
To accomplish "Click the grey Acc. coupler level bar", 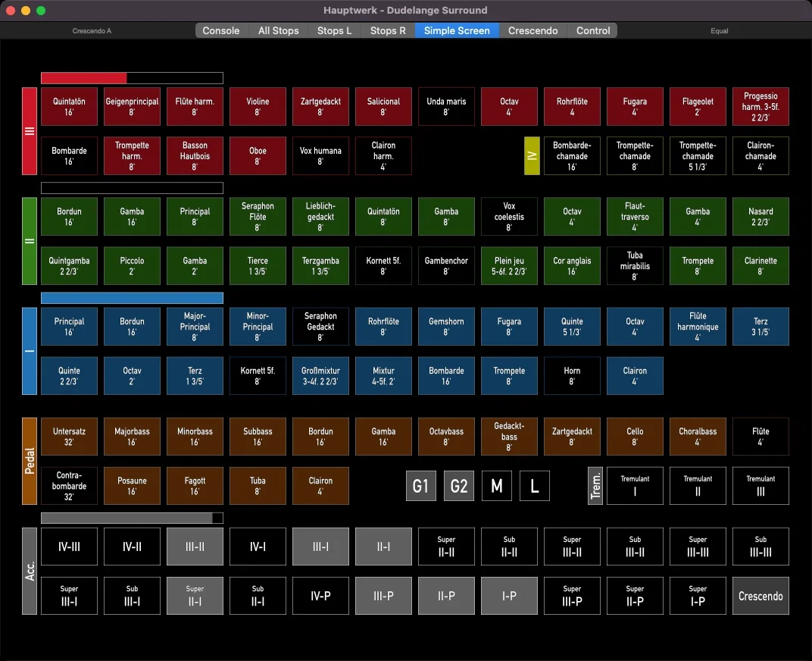I will coord(132,518).
